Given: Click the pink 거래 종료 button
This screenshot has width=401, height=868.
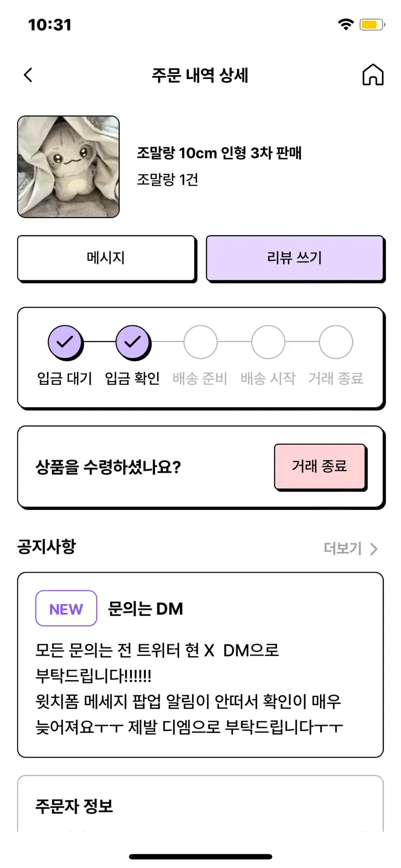Looking at the screenshot, I should (320, 467).
